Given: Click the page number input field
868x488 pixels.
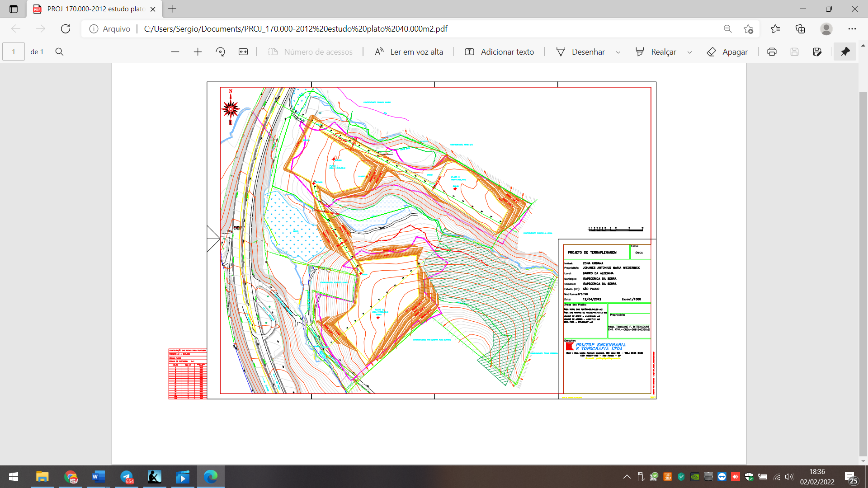Looking at the screenshot, I should coord(14,52).
